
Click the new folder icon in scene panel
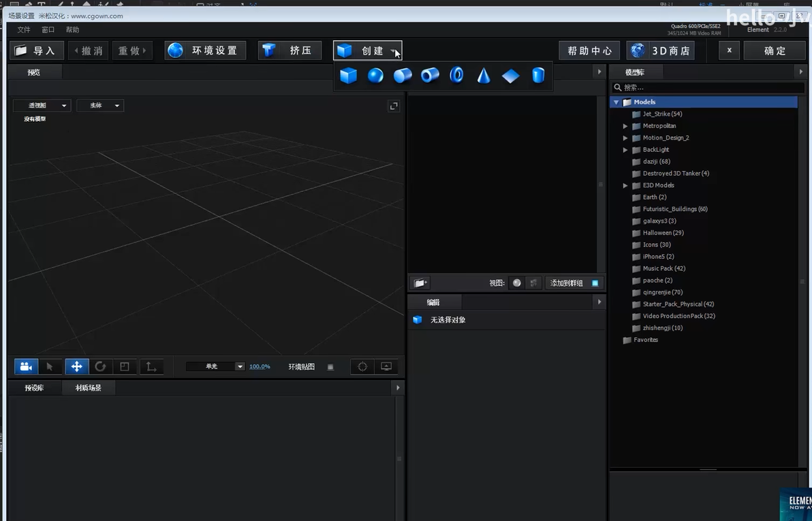[420, 283]
